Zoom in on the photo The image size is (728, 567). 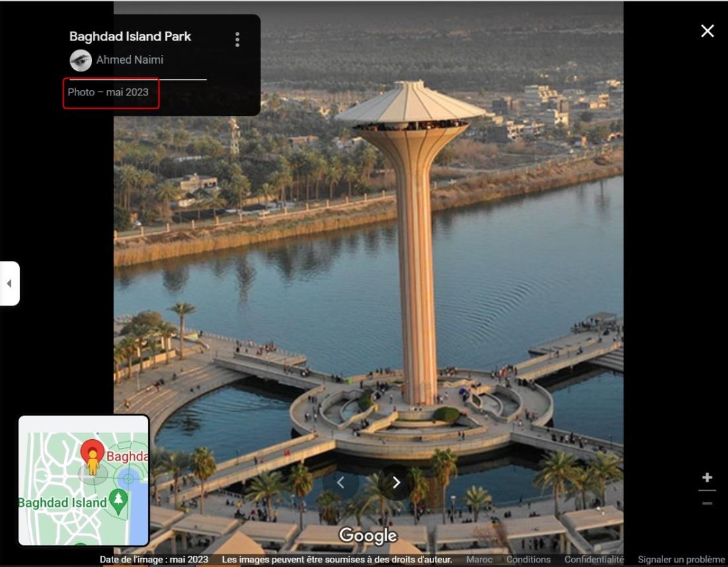click(707, 478)
